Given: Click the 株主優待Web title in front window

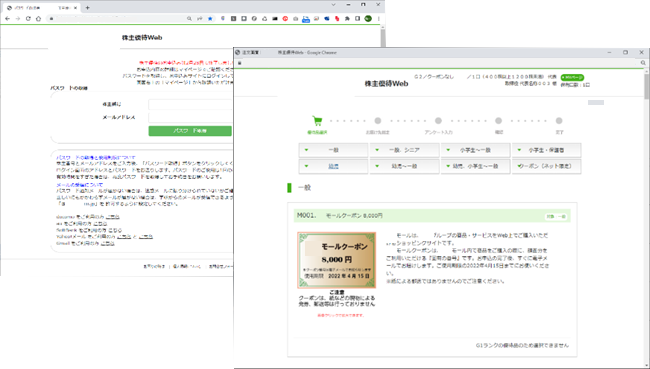Looking at the screenshot, I should click(x=386, y=84).
